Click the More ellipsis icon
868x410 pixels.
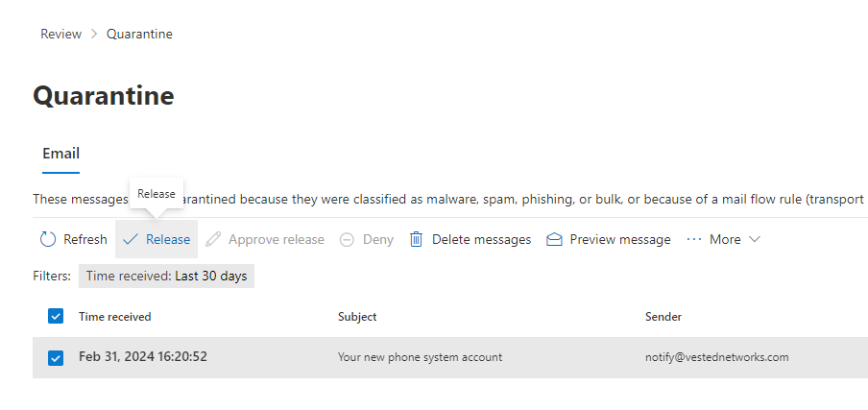point(694,239)
